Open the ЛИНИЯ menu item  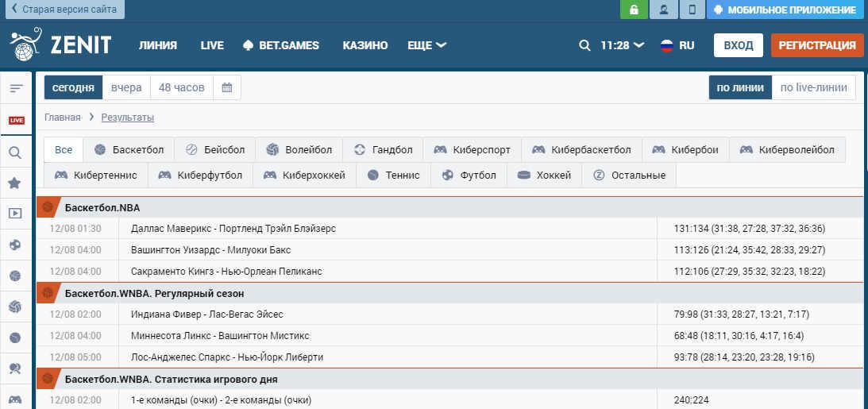click(x=158, y=45)
